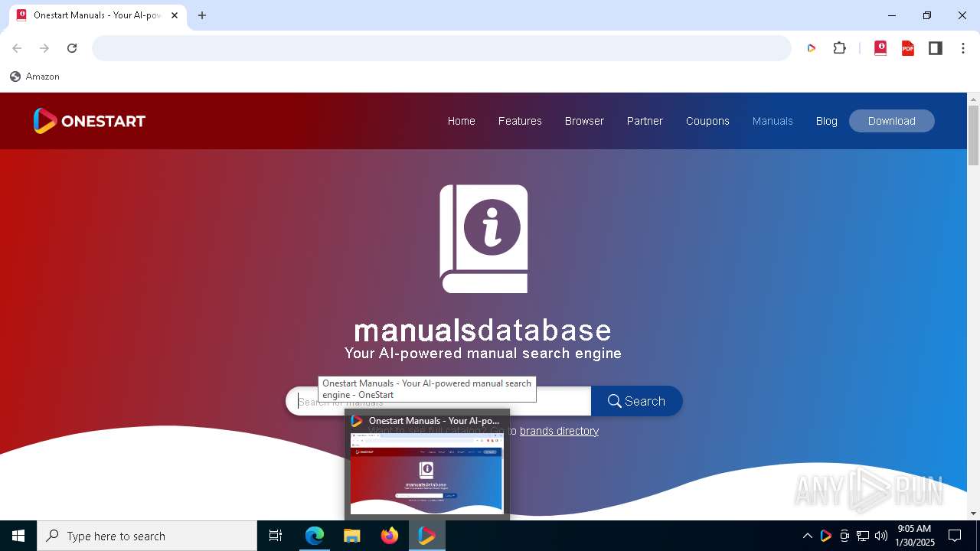Open the browser three-dot menu
This screenshot has width=980, height=551.
[x=963, y=48]
